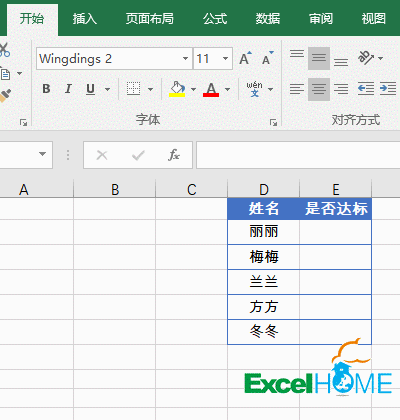Open the 审阅 tab
This screenshot has height=420, width=400.
(320, 18)
